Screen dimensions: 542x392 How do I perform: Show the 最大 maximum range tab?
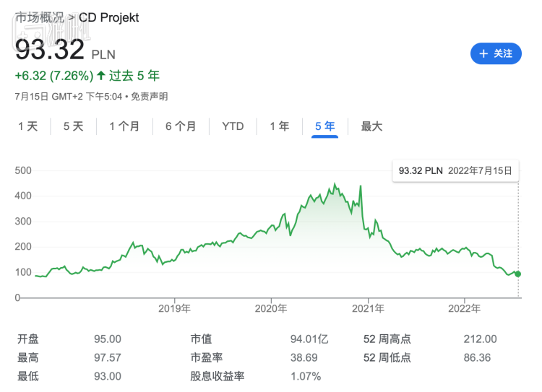371,126
